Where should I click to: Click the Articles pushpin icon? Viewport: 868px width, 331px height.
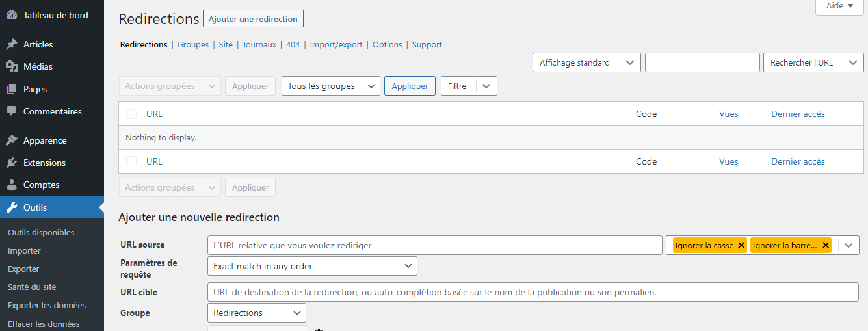(12, 44)
